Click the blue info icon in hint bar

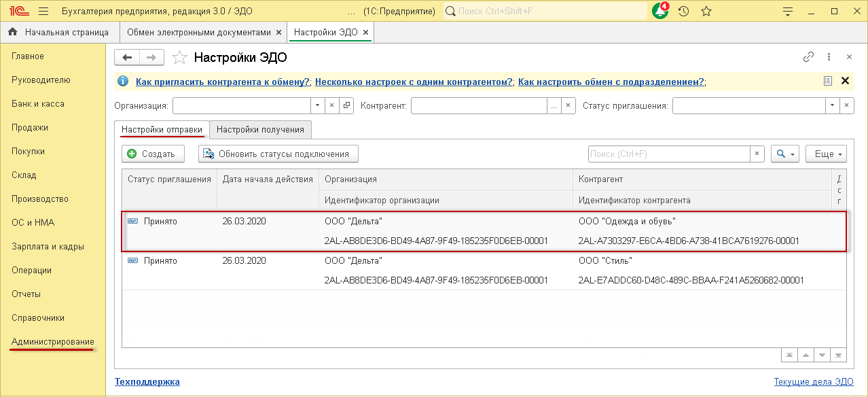click(123, 82)
